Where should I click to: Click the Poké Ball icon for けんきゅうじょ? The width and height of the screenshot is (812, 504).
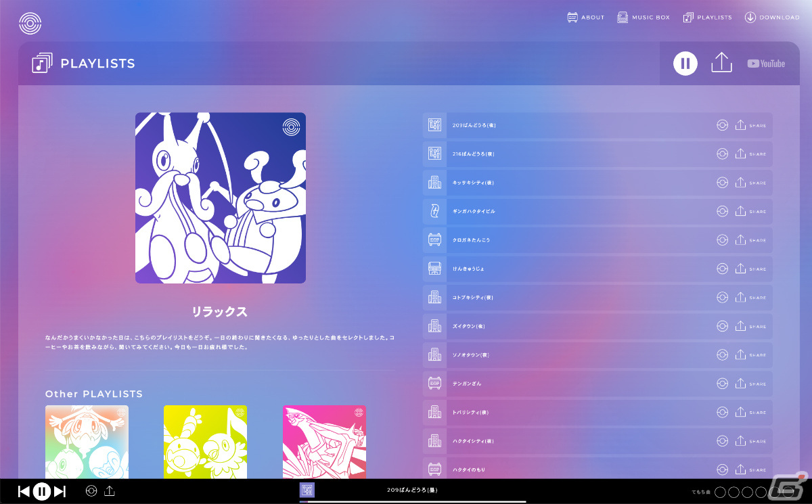tap(722, 269)
